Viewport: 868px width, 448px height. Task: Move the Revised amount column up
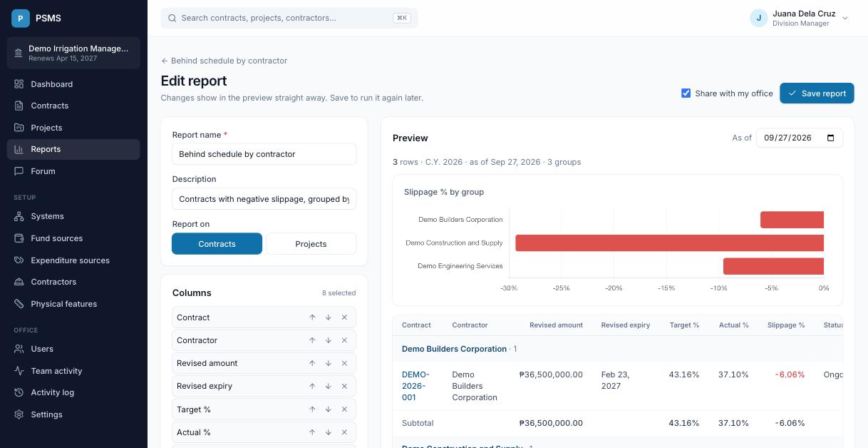click(x=312, y=363)
